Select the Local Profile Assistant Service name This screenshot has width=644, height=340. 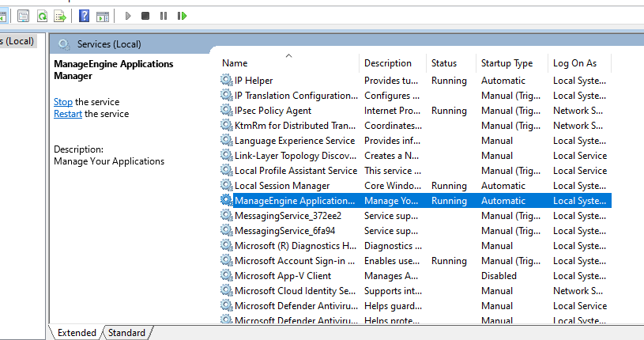(296, 171)
